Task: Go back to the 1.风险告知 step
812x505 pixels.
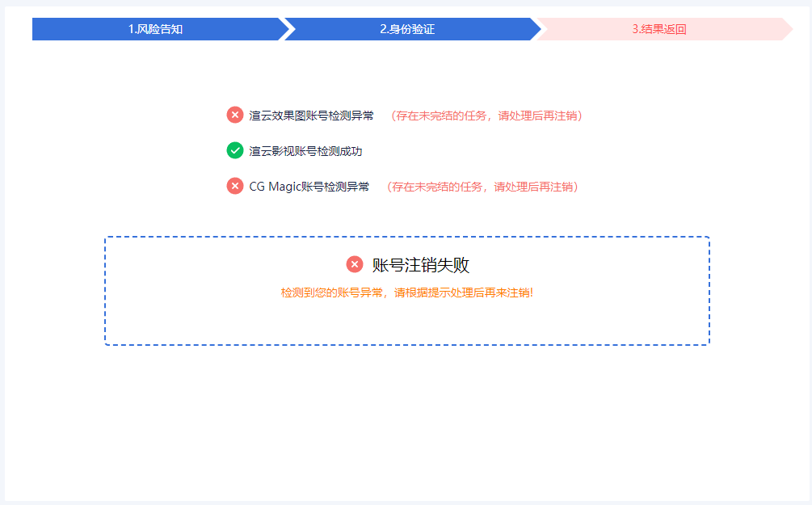Action: (x=155, y=29)
